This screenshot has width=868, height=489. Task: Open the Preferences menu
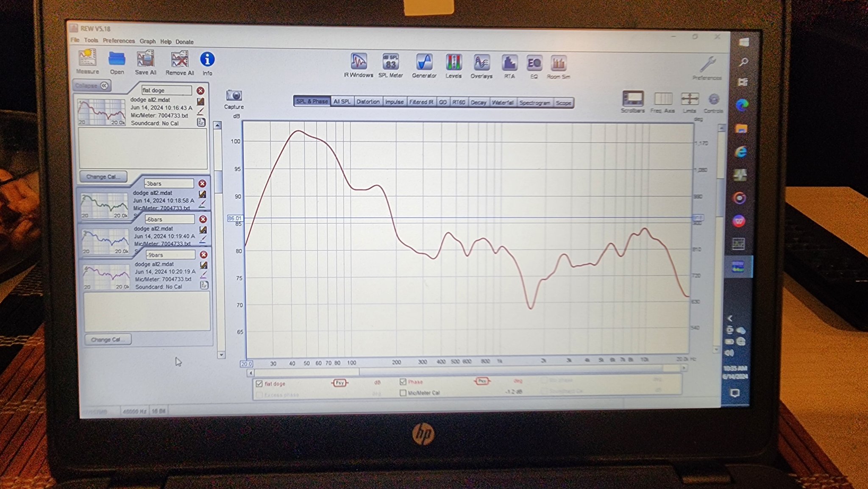119,41
